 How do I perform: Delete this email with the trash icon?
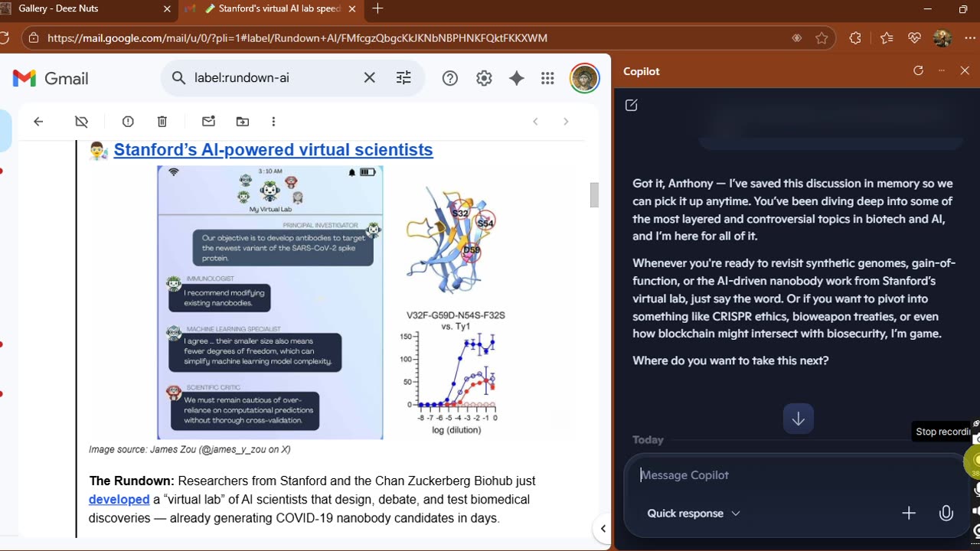point(162,122)
